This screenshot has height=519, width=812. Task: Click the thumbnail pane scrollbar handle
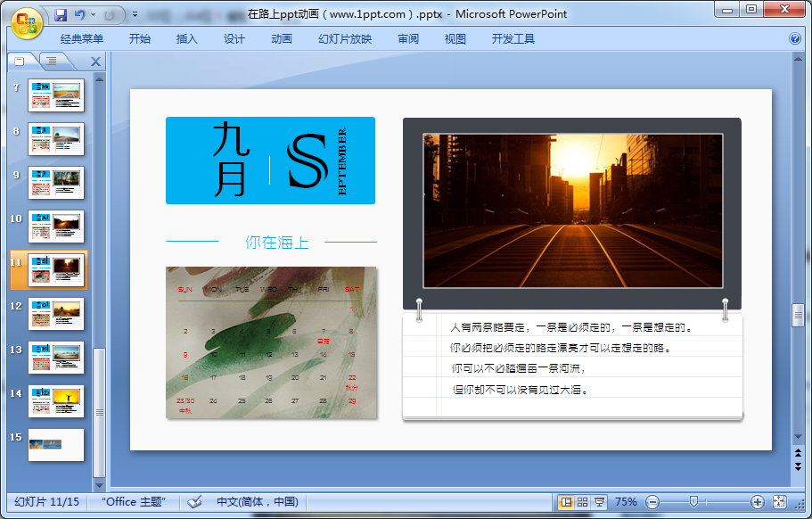[100, 412]
